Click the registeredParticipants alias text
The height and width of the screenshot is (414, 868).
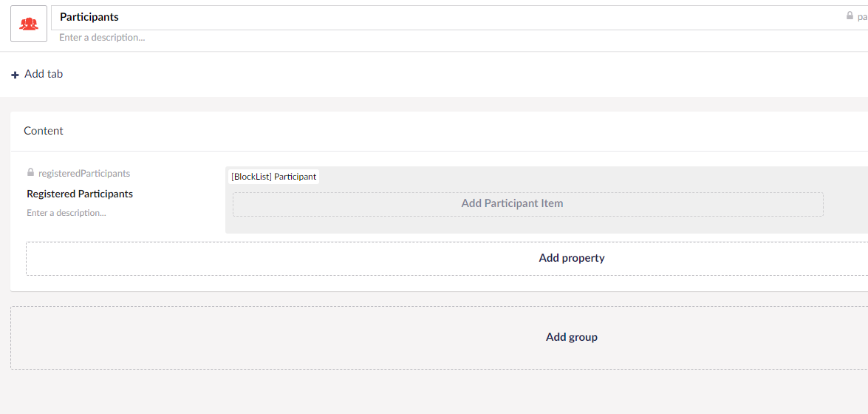84,173
